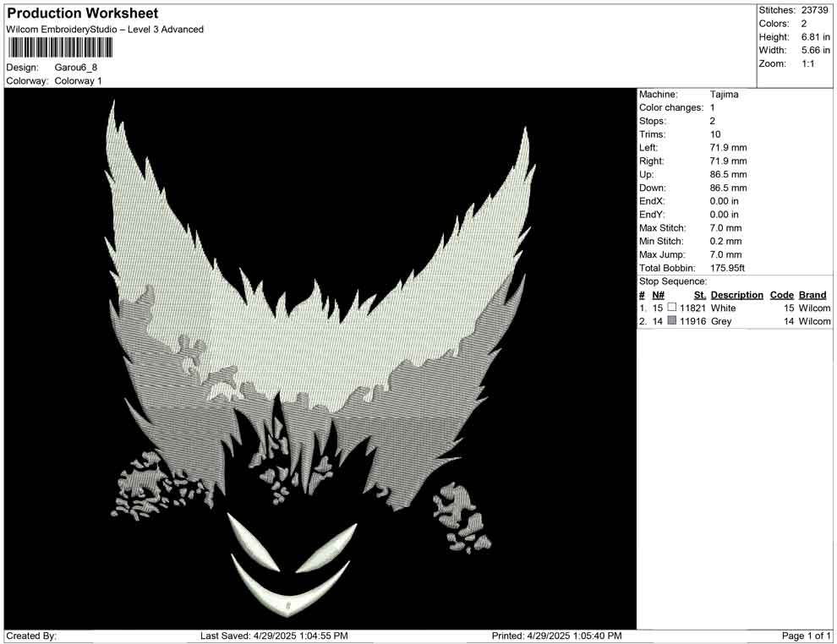Viewport: 837px width, 644px height.
Task: Click the stitch count 11916
Action: (693, 321)
